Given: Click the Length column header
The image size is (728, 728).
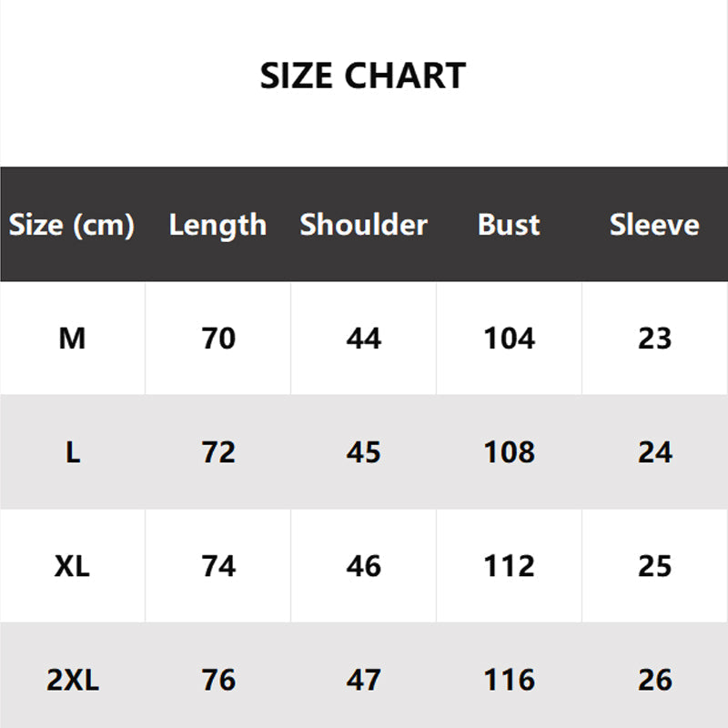Looking at the screenshot, I should 217,225.
